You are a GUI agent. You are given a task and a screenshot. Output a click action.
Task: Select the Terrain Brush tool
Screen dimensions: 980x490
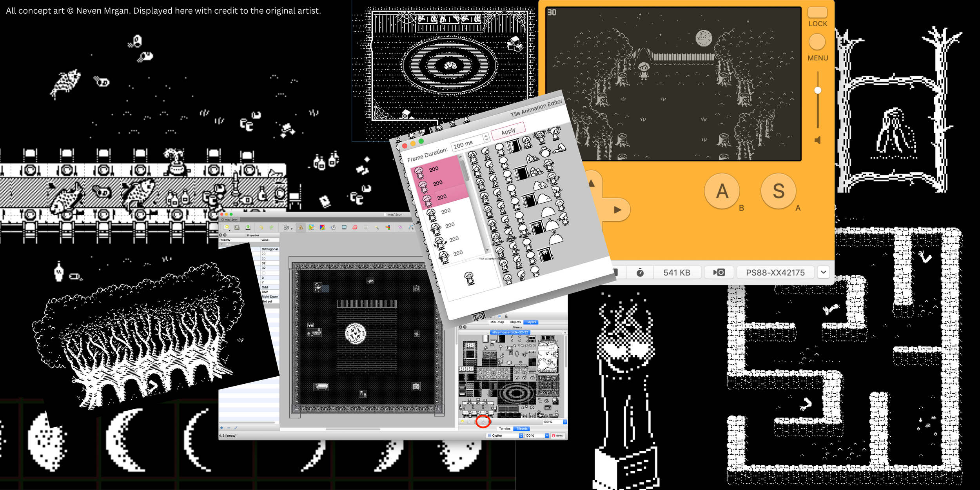pyautogui.click(x=311, y=227)
